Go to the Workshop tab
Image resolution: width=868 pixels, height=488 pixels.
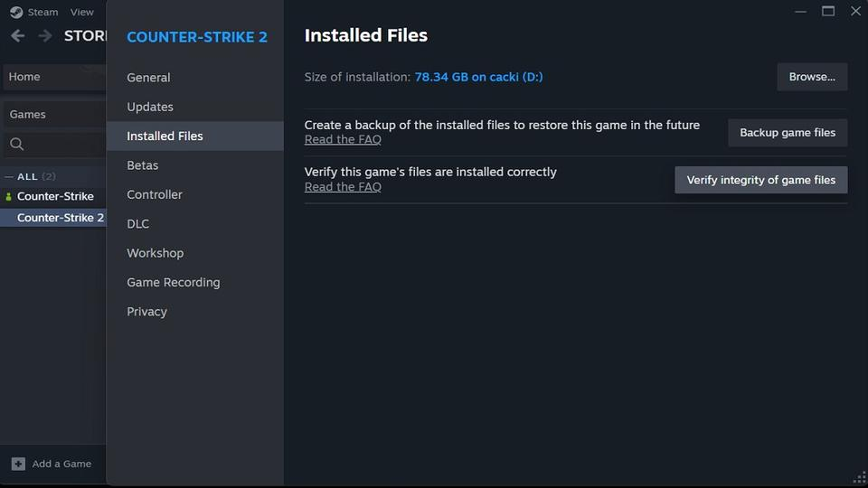[156, 253]
